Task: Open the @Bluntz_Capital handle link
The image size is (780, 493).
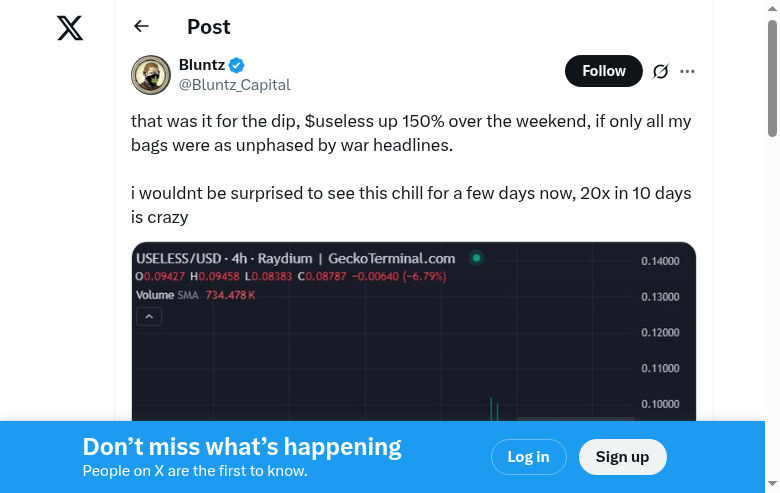Action: click(234, 85)
